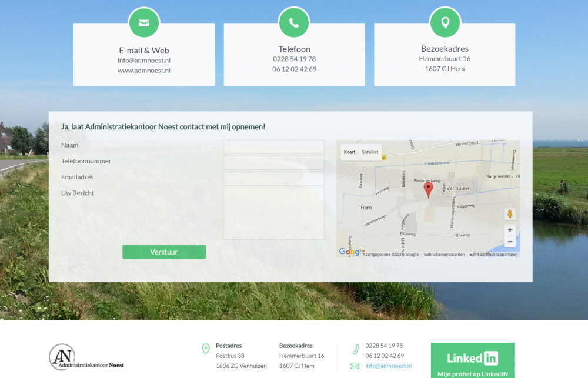Click the red map marker near Venhuizen

pyautogui.click(x=428, y=190)
